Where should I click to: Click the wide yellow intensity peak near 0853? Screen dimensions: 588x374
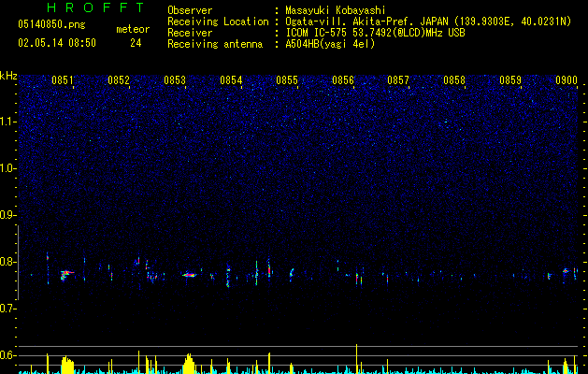pyautogui.click(x=189, y=364)
